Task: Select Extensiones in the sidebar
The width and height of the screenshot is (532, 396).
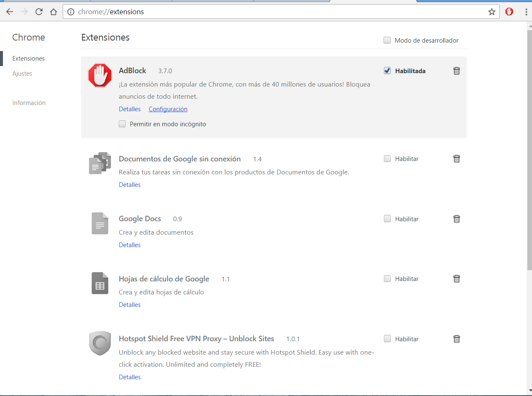Action: click(x=28, y=59)
